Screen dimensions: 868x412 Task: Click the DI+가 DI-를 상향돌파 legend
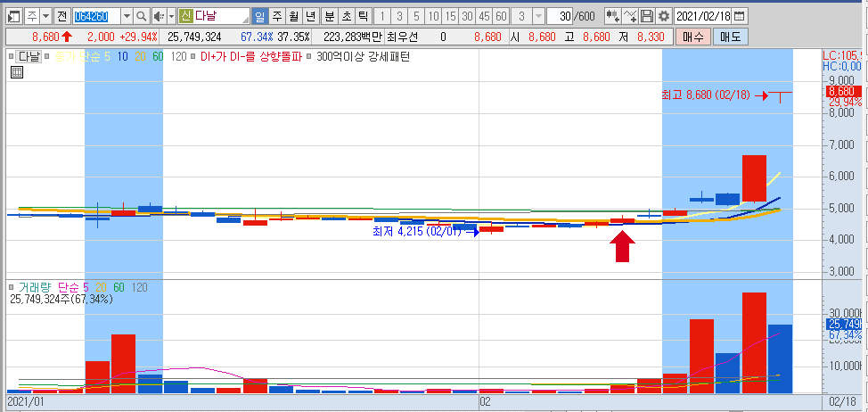point(250,56)
